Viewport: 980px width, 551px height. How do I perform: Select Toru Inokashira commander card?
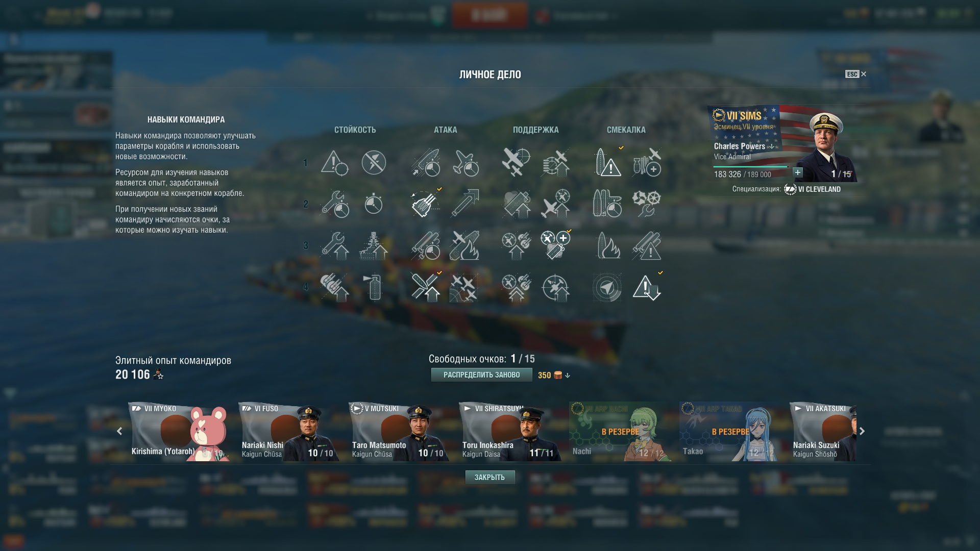[510, 432]
